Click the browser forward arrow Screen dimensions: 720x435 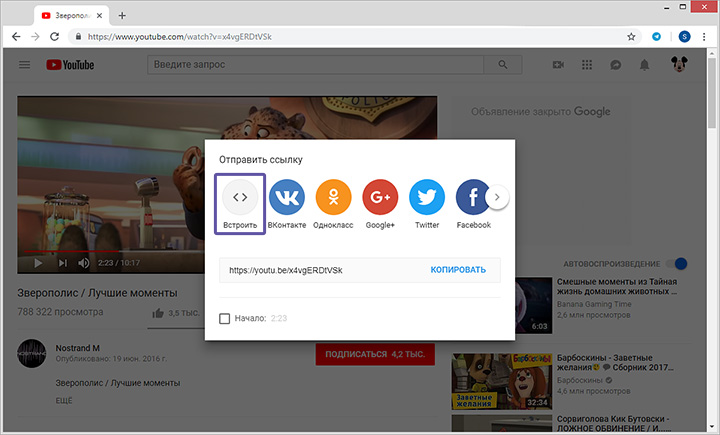35,37
